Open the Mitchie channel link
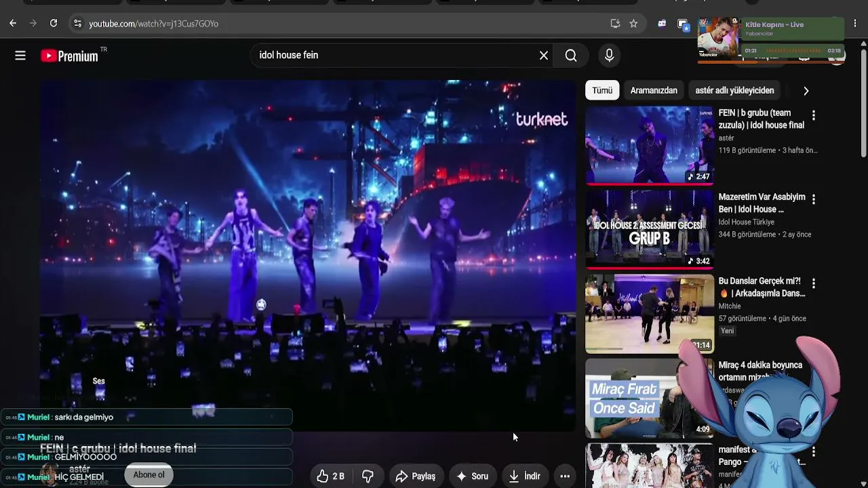 (x=731, y=306)
